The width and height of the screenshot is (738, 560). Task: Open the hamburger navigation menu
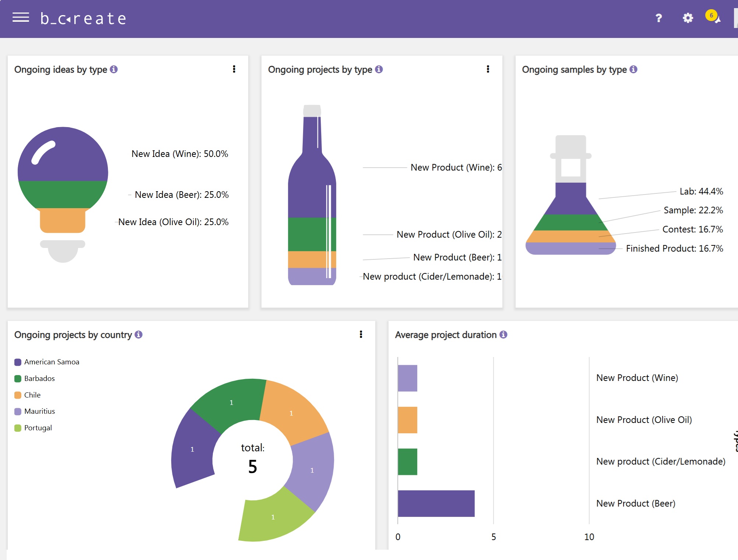coord(21,18)
